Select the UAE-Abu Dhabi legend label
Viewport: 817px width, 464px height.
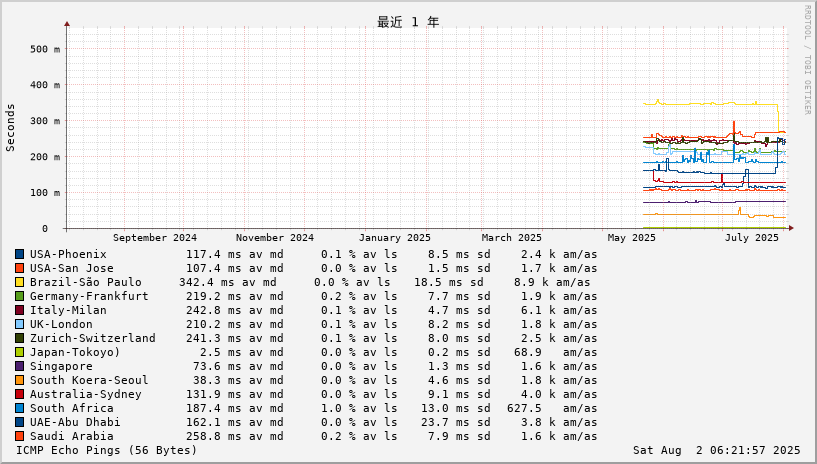(x=75, y=422)
